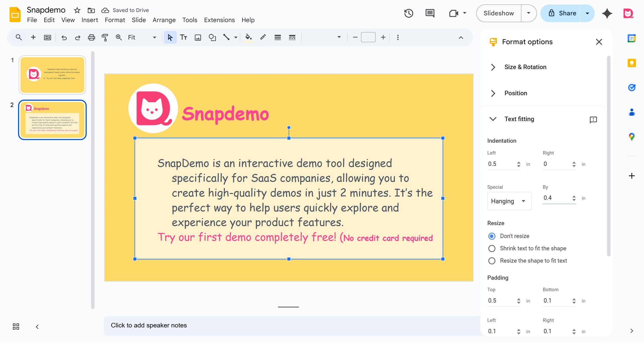The image size is (644, 343).
Task: Select slide 1 thumbnail
Action: 52,75
